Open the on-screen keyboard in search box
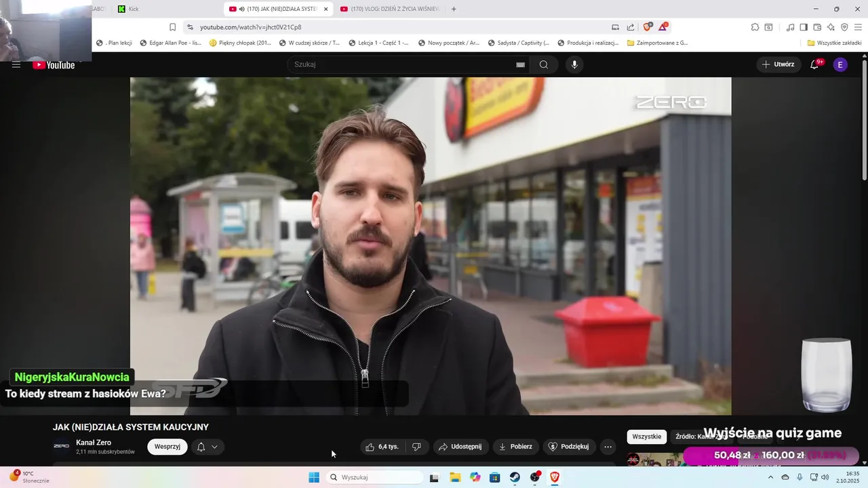 click(x=520, y=64)
